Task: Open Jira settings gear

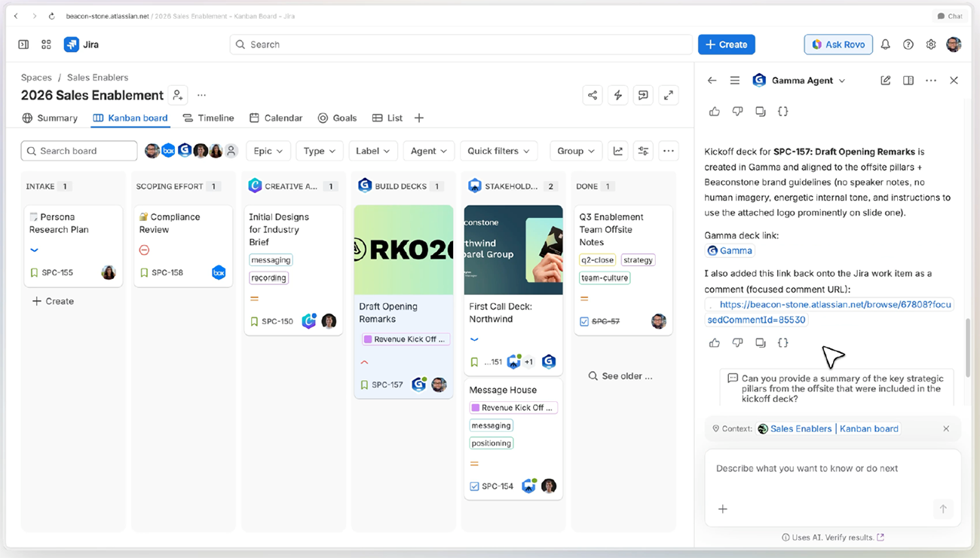Action: [931, 44]
